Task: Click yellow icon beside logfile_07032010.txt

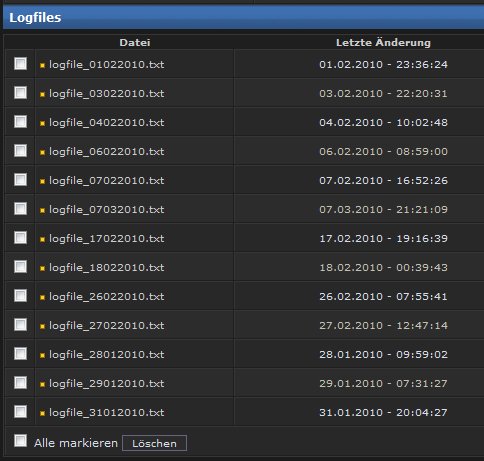Action: [x=42, y=210]
